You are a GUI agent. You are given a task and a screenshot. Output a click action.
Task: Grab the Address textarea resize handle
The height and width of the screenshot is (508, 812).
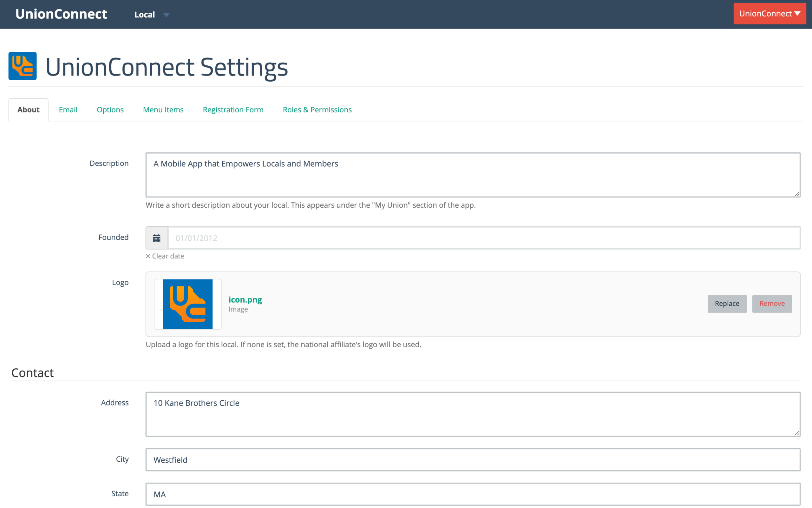[797, 433]
